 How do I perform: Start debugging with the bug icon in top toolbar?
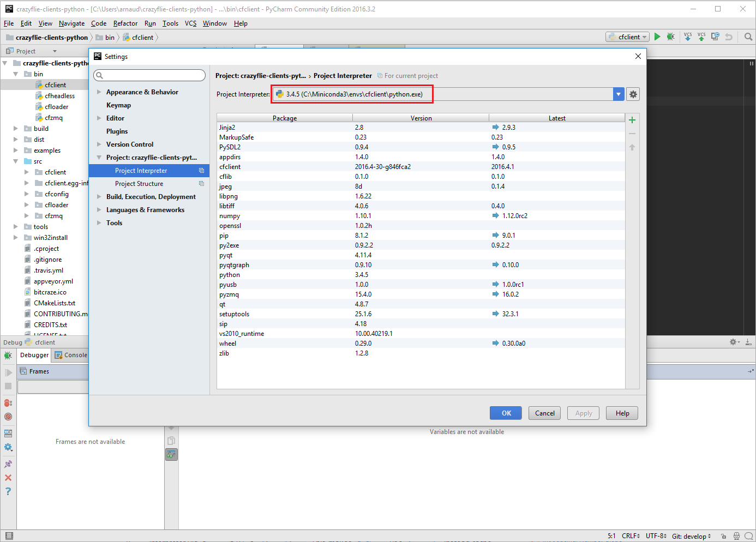point(671,37)
